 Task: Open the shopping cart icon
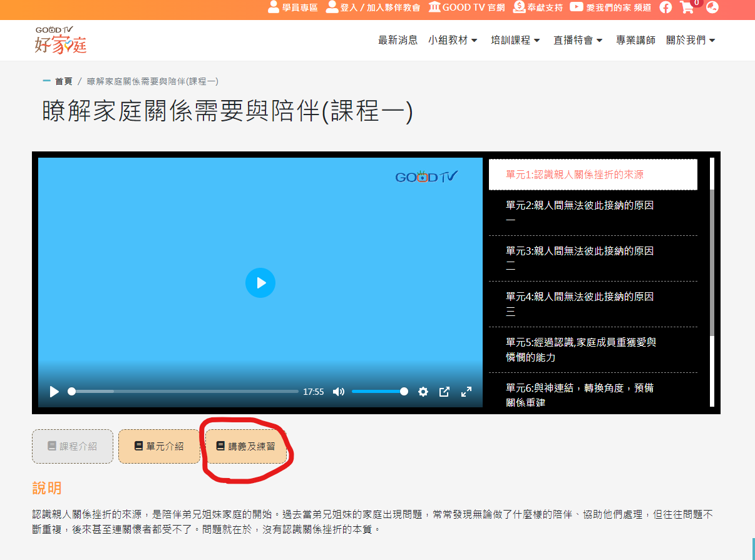(687, 8)
